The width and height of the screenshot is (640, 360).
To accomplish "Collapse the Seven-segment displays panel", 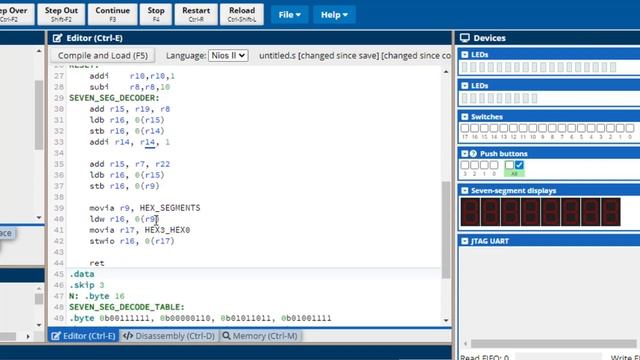I will [464, 191].
